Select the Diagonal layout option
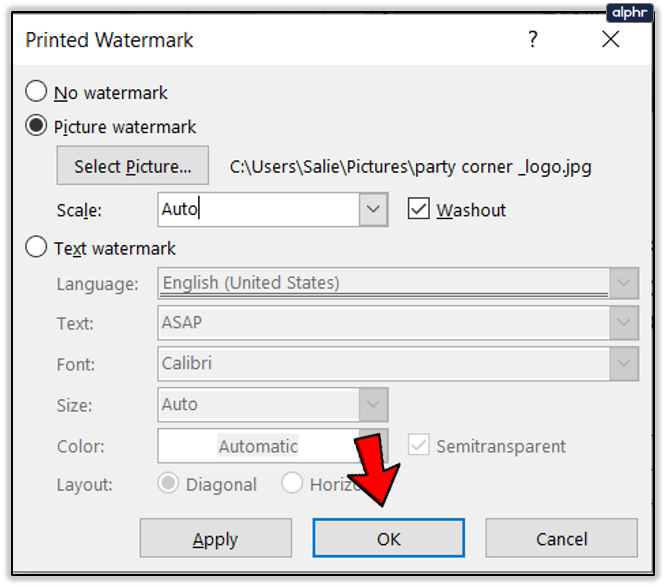The image size is (666, 587). 169,484
